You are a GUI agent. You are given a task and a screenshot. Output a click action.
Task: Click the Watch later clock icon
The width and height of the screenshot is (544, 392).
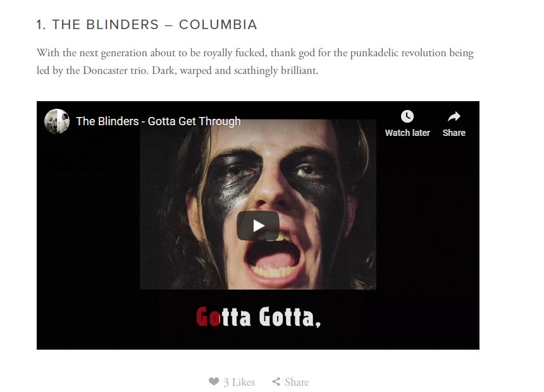click(x=407, y=116)
